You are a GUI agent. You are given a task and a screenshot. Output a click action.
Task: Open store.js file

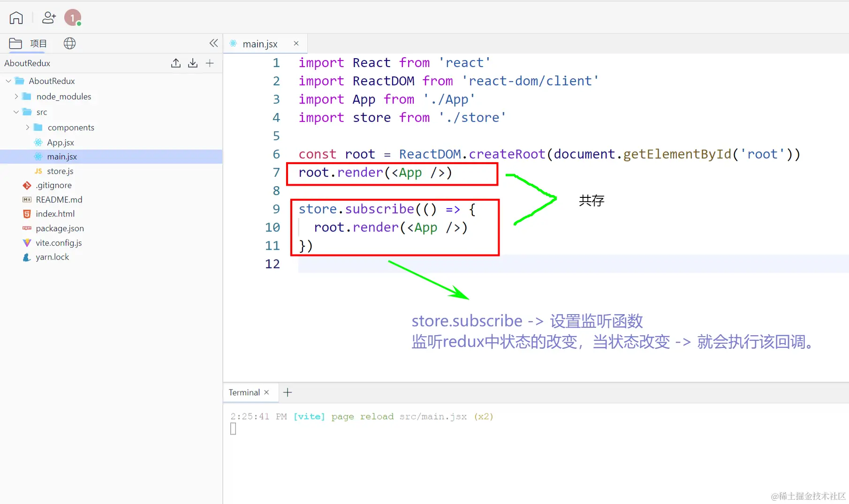pos(60,171)
